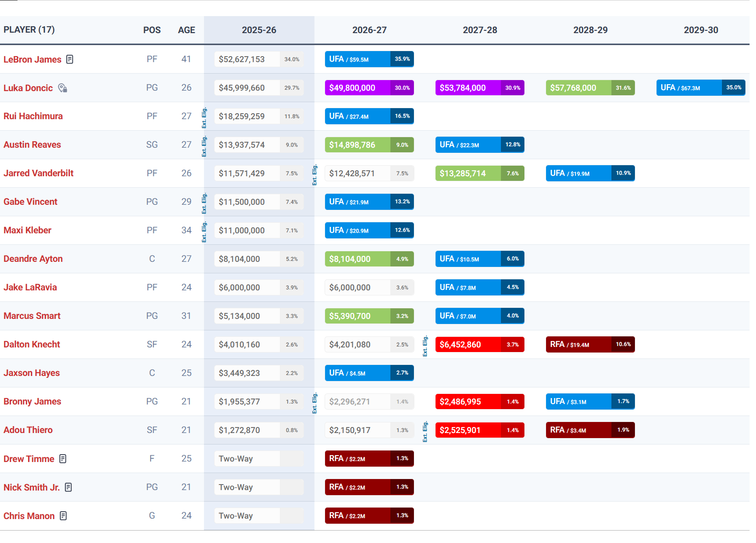Click Austin Reaves' green $14,898,786 cell

pos(369,145)
